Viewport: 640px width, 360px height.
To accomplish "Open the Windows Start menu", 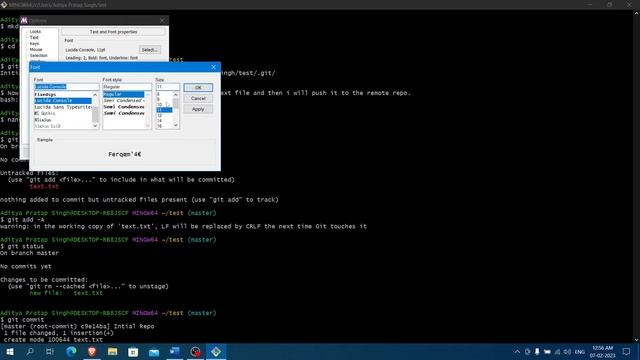I will pos(9,351).
